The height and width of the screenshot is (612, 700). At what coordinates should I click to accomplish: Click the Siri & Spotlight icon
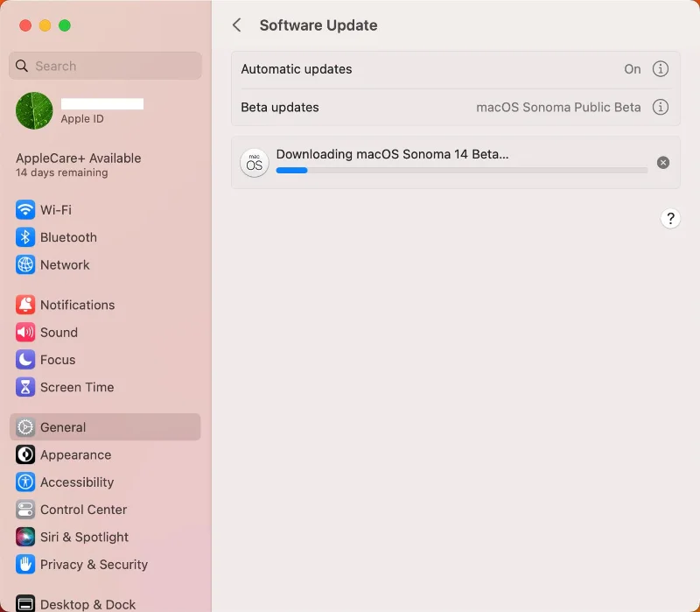coord(25,537)
